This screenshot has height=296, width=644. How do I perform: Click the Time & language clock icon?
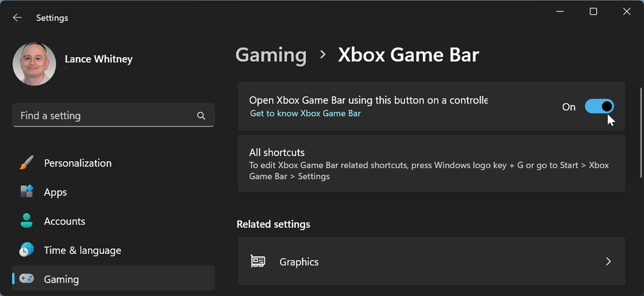[x=26, y=250]
